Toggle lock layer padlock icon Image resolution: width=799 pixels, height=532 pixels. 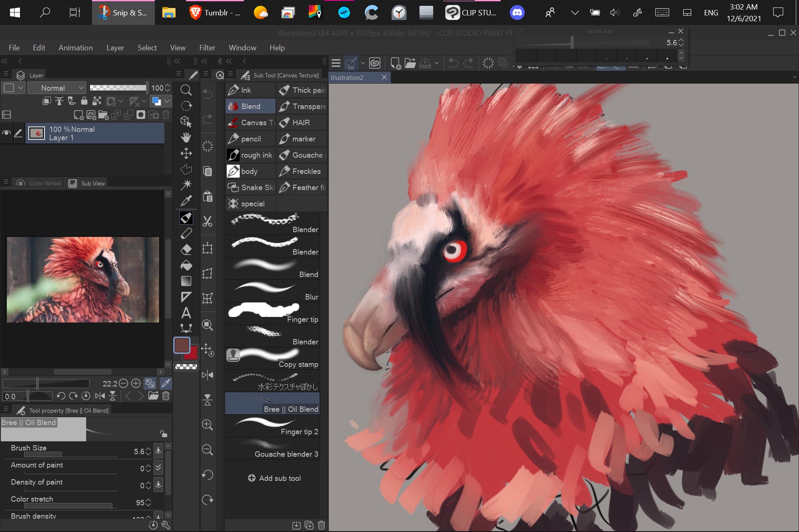pyautogui.click(x=84, y=101)
